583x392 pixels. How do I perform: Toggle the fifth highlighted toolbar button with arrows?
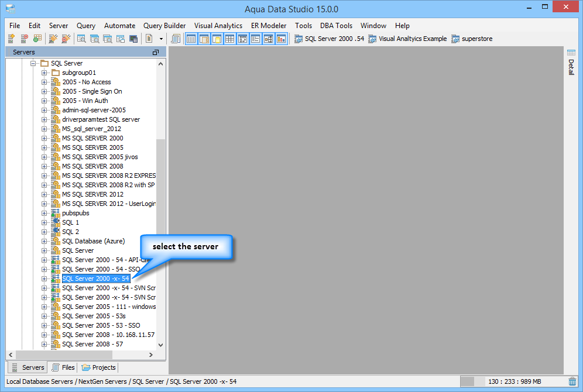(x=242, y=39)
